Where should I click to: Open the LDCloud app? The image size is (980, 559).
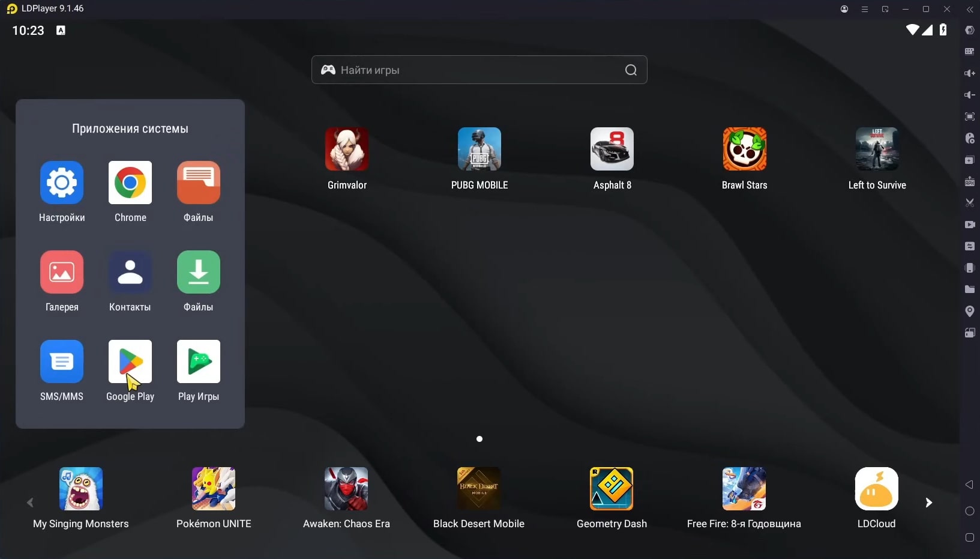[x=877, y=489]
